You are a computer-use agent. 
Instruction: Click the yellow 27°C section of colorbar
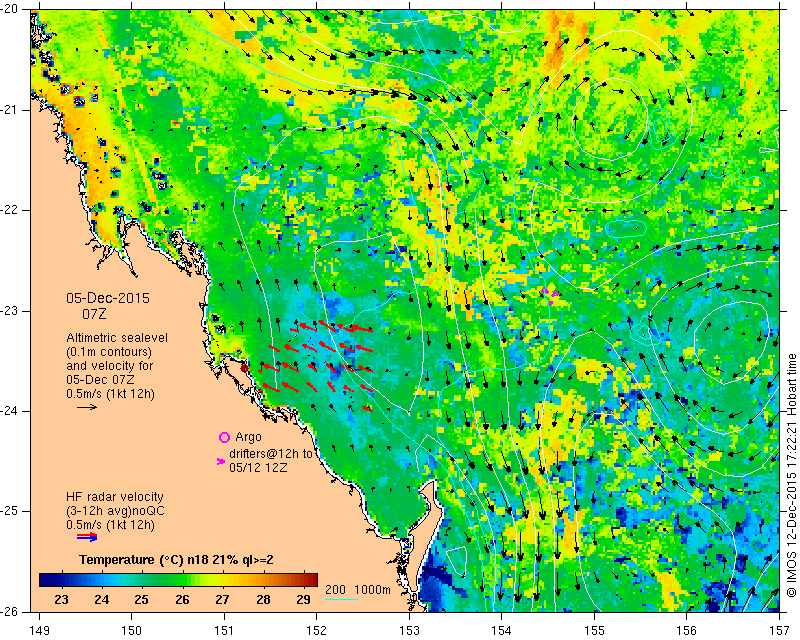(x=222, y=580)
